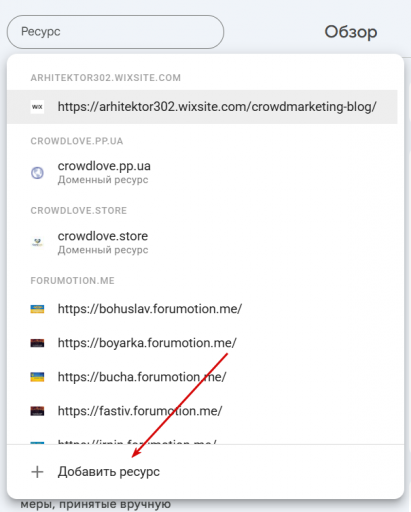Select the arhitektor302.wixsite.com crowdmarketing-blog property
This screenshot has width=411, height=512.
pos(202,107)
